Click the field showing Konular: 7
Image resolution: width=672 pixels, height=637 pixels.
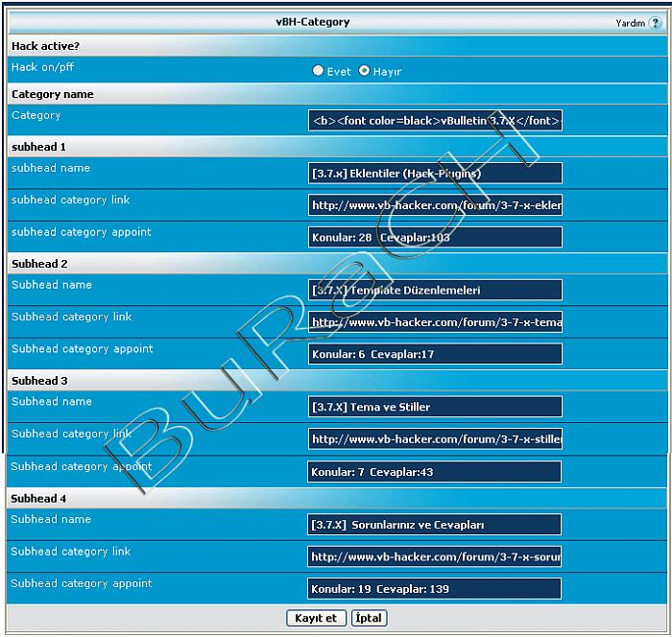pyautogui.click(x=435, y=472)
